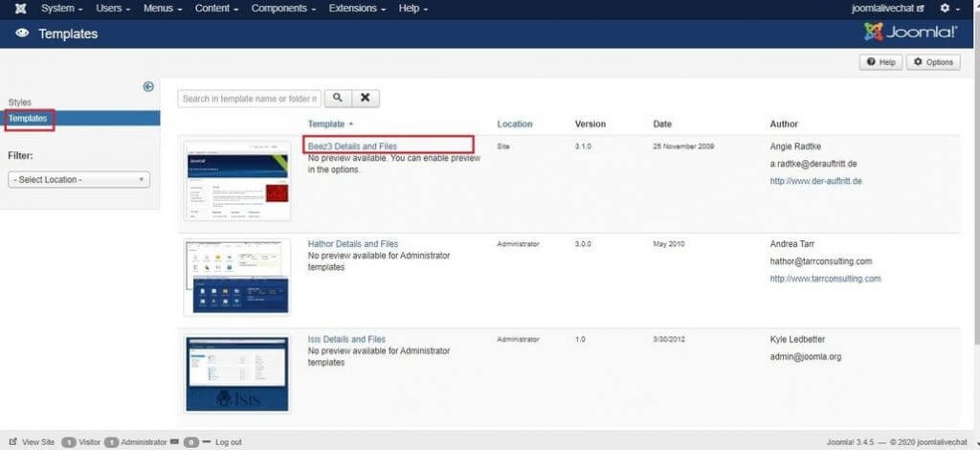Sort by the Location column header
Screen dimensions: 980x450
click(x=515, y=124)
